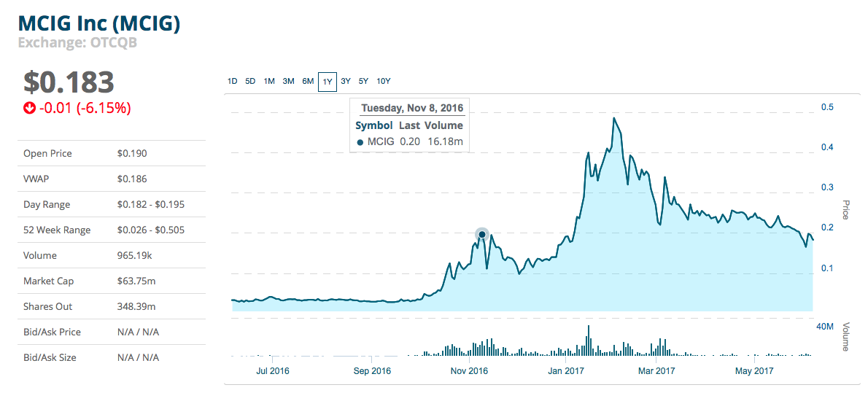
Task: Click the Exchange: OTCQB label
Action: [x=77, y=42]
